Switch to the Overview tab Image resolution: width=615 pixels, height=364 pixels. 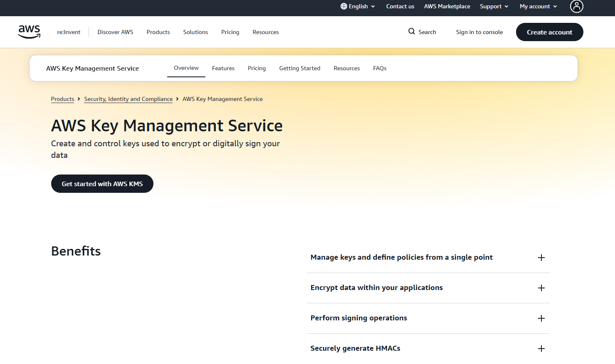186,68
